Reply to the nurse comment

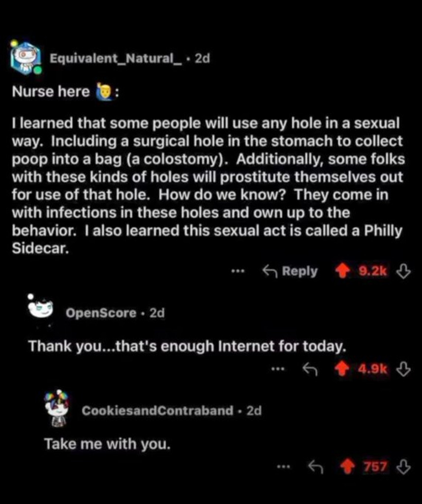point(290,271)
